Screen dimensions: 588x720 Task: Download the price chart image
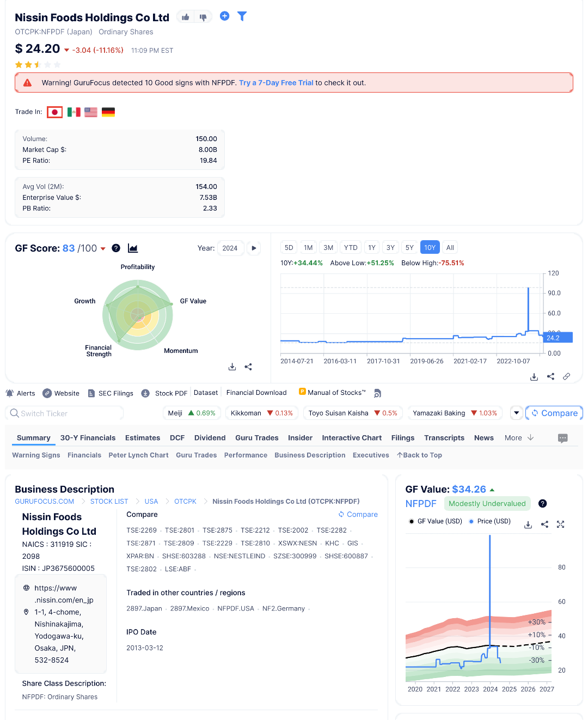coord(534,377)
